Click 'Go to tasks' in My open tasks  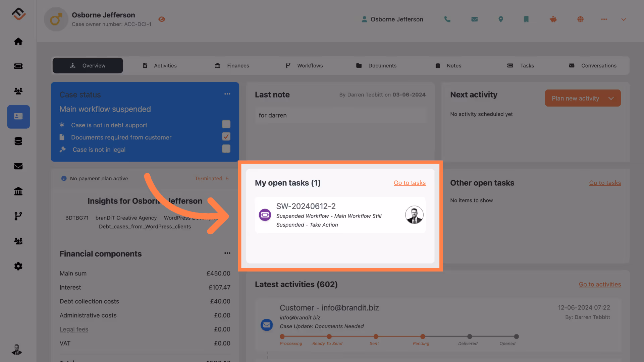410,183
